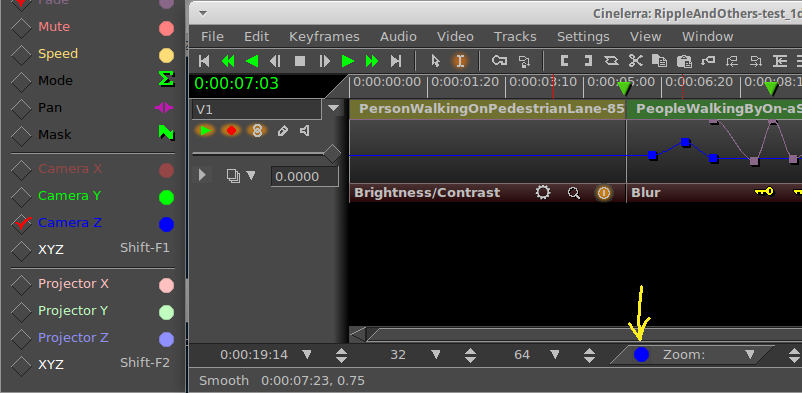The height and width of the screenshot is (393, 802).
Task: Click the forward play button
Action: tap(348, 61)
